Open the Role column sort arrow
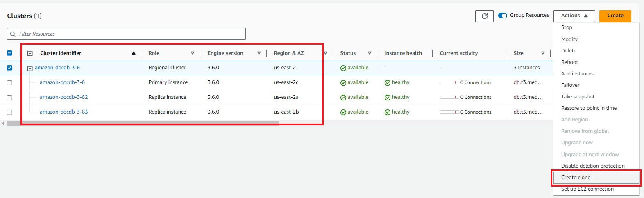Viewport: 644px width, 198px height. tap(193, 53)
